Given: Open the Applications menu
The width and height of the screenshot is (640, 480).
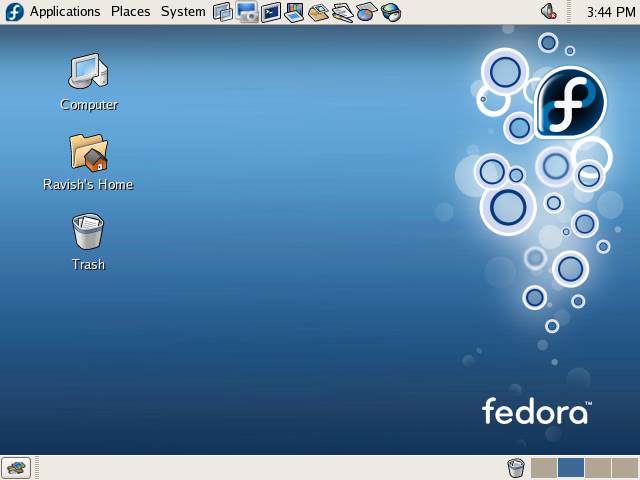Looking at the screenshot, I should (65, 12).
